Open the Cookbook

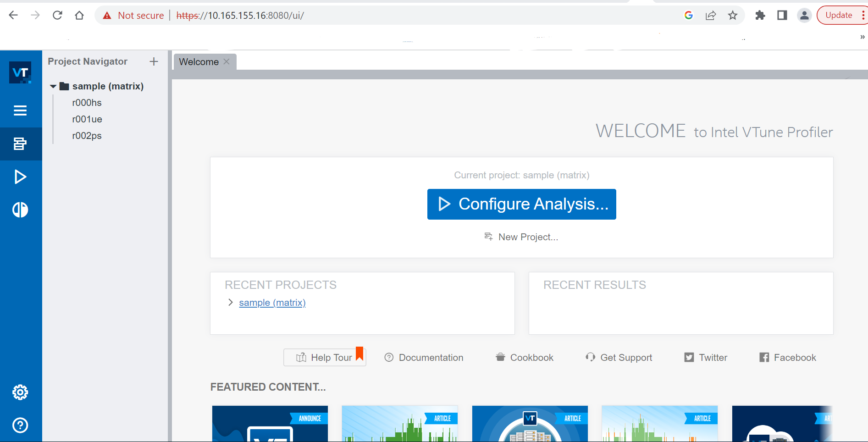click(524, 357)
